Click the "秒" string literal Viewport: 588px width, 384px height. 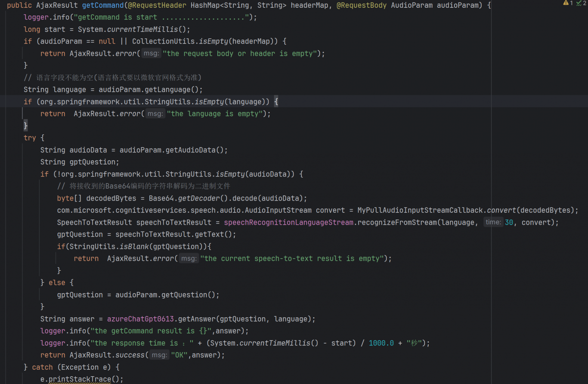click(x=414, y=343)
